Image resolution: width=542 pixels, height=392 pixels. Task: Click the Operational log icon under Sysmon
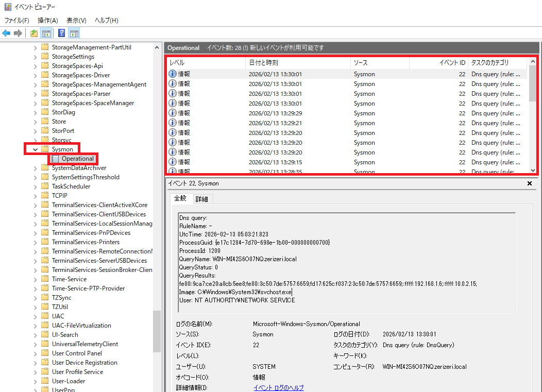(x=56, y=159)
